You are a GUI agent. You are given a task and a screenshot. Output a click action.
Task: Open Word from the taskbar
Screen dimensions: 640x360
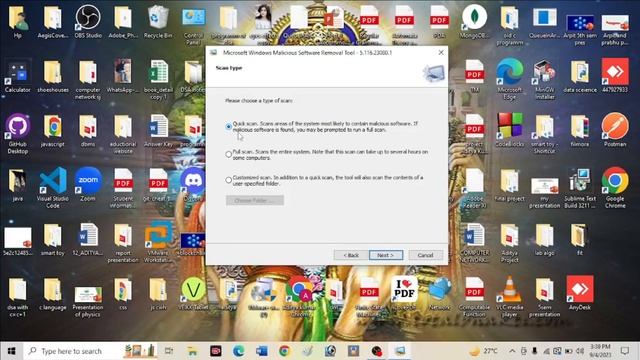(262, 351)
